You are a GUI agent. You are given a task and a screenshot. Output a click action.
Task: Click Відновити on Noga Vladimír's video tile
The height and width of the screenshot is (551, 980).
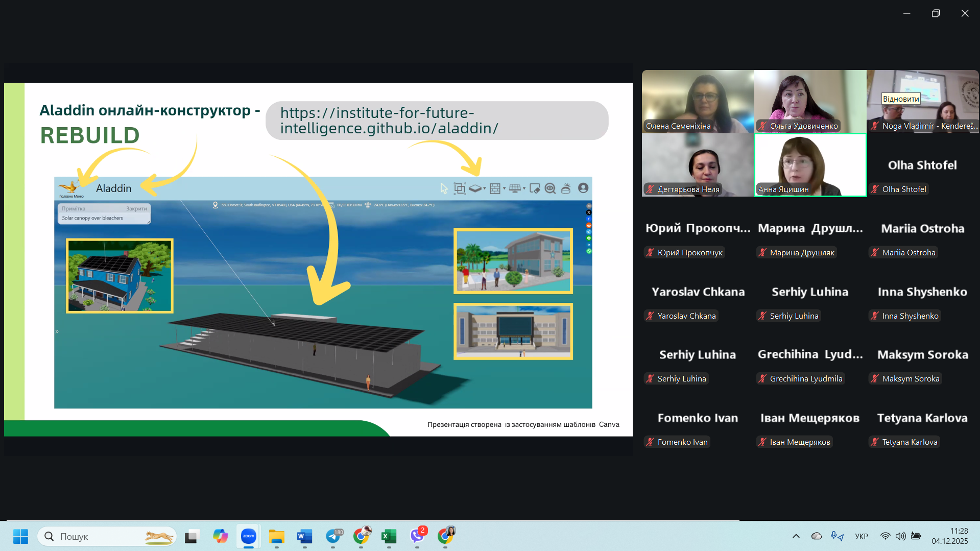coord(900,99)
